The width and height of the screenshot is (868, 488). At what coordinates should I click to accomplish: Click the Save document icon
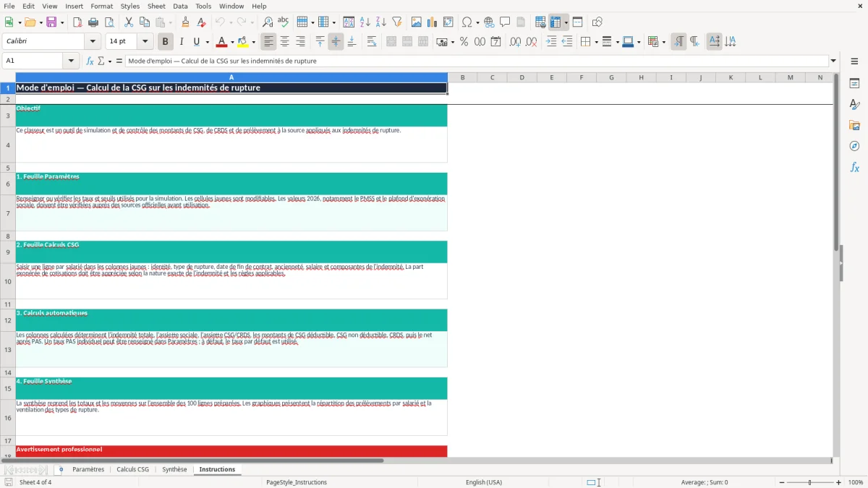(x=51, y=22)
